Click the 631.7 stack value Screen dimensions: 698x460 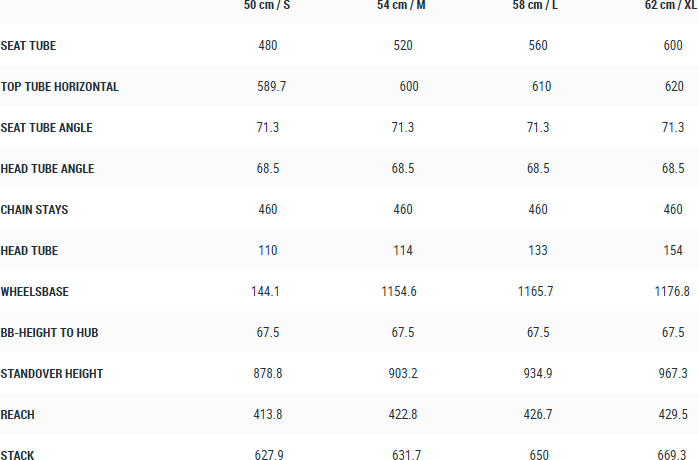coord(405,456)
